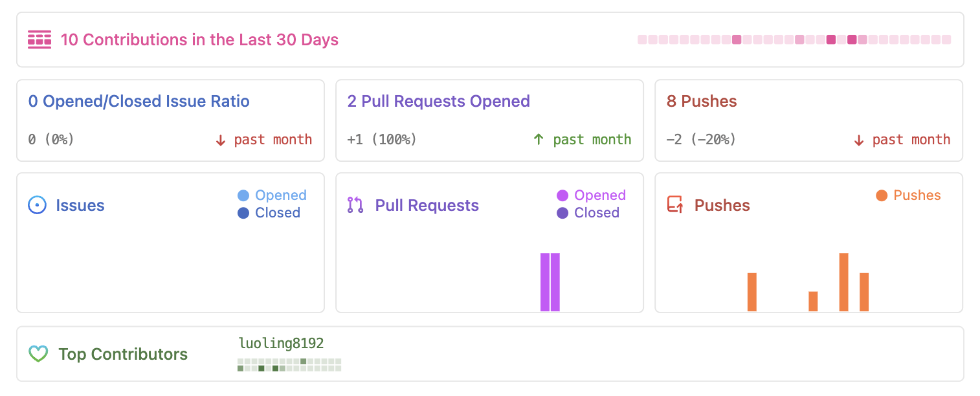Open the luoling8192 contributor profile
Viewport: 980px width, 396px height.
point(281,344)
